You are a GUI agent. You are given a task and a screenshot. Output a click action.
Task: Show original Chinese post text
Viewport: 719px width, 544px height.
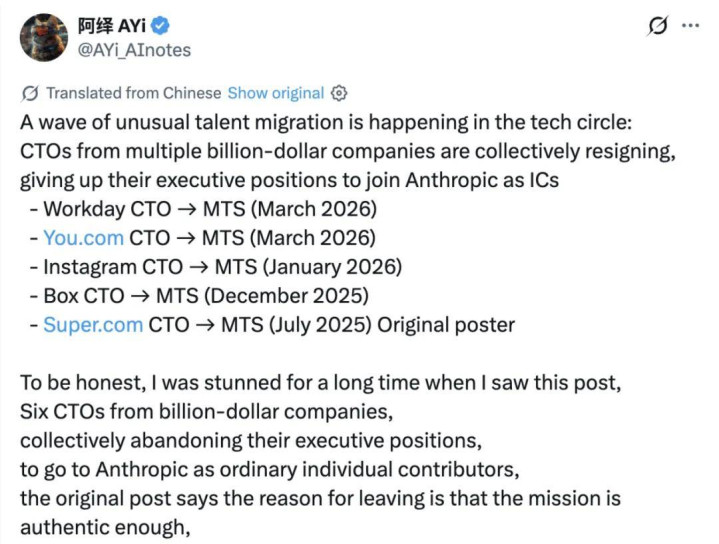(276, 93)
